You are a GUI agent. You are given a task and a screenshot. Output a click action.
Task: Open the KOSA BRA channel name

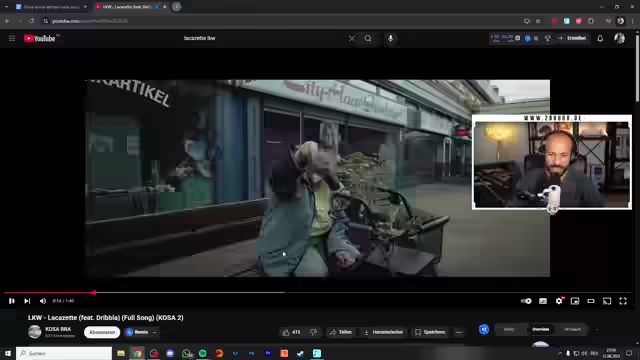tap(58, 329)
